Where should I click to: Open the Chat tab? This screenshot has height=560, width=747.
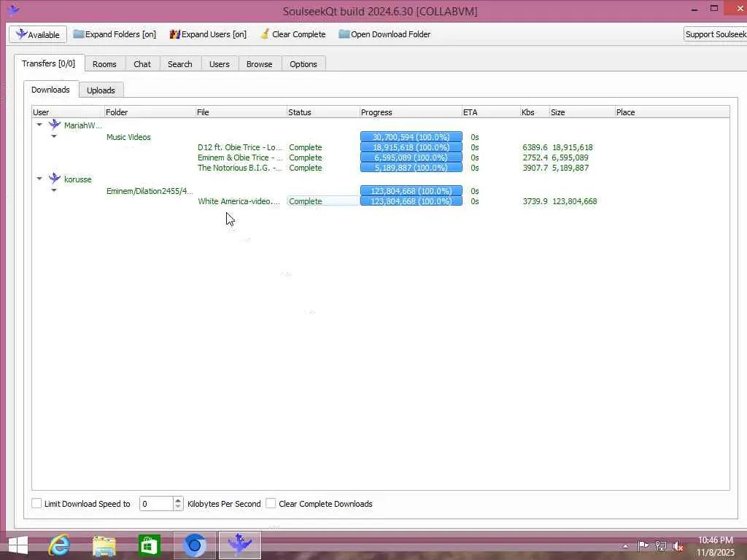coord(142,64)
